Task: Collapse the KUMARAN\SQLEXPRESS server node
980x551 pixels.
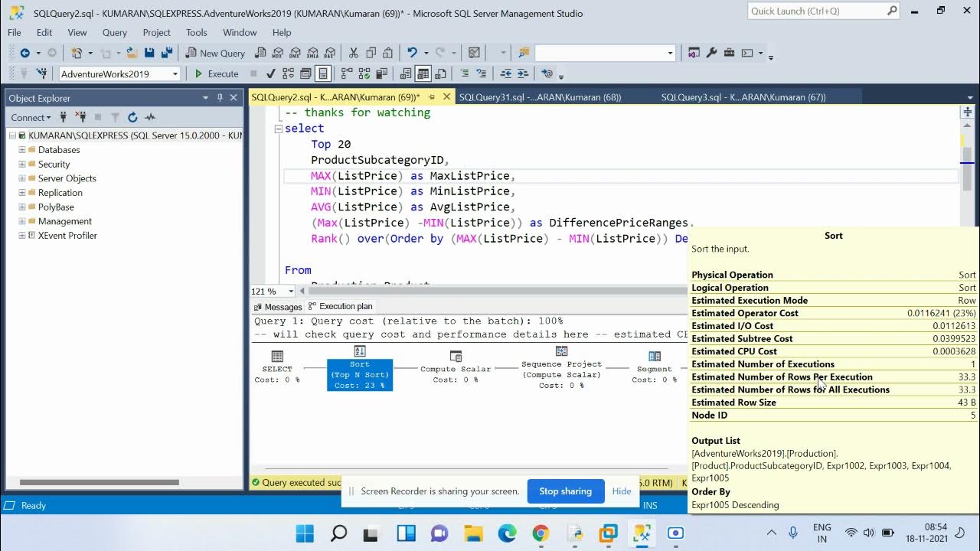Action: click(x=12, y=135)
